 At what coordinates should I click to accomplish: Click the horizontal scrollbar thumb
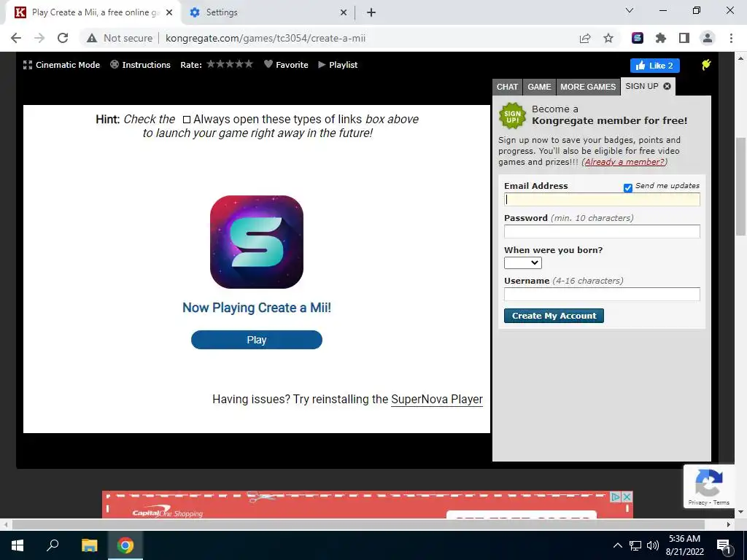pos(358,525)
